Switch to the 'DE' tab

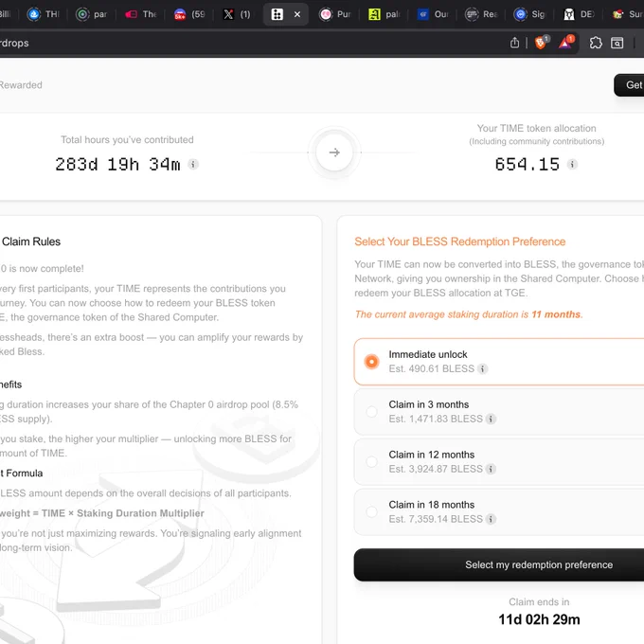point(579,14)
